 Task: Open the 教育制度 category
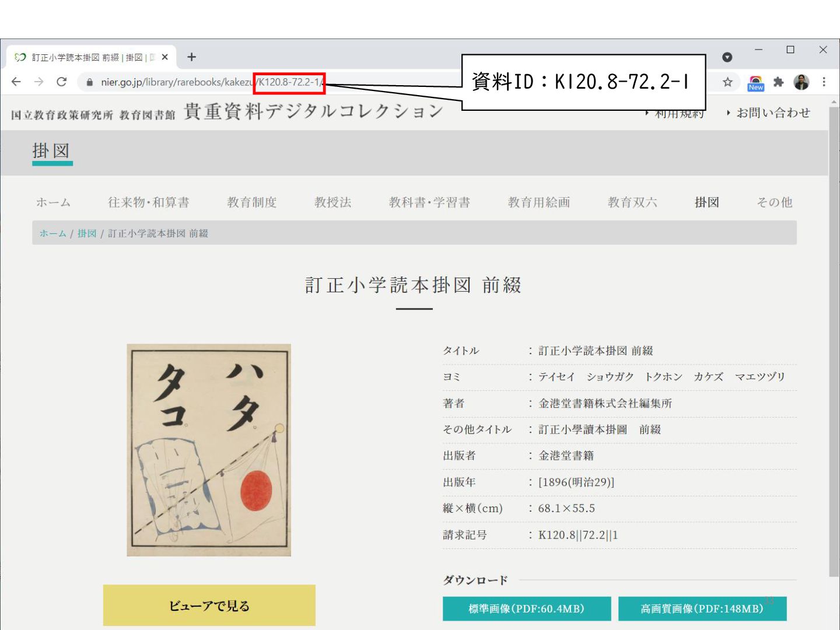pyautogui.click(x=252, y=202)
